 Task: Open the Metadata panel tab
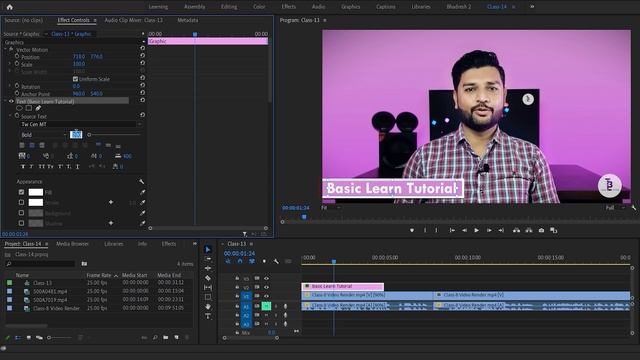click(188, 20)
